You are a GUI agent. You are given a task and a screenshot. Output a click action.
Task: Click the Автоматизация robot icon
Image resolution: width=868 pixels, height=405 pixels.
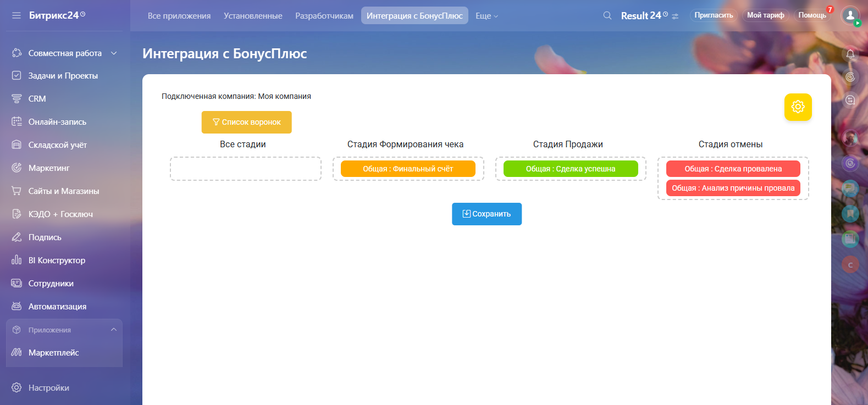(16, 306)
